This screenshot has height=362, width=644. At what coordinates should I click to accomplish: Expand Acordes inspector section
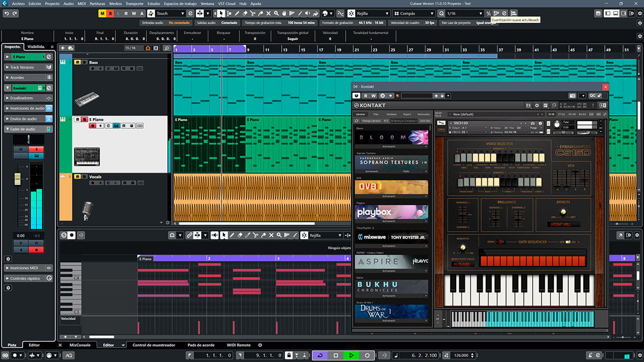28,77
